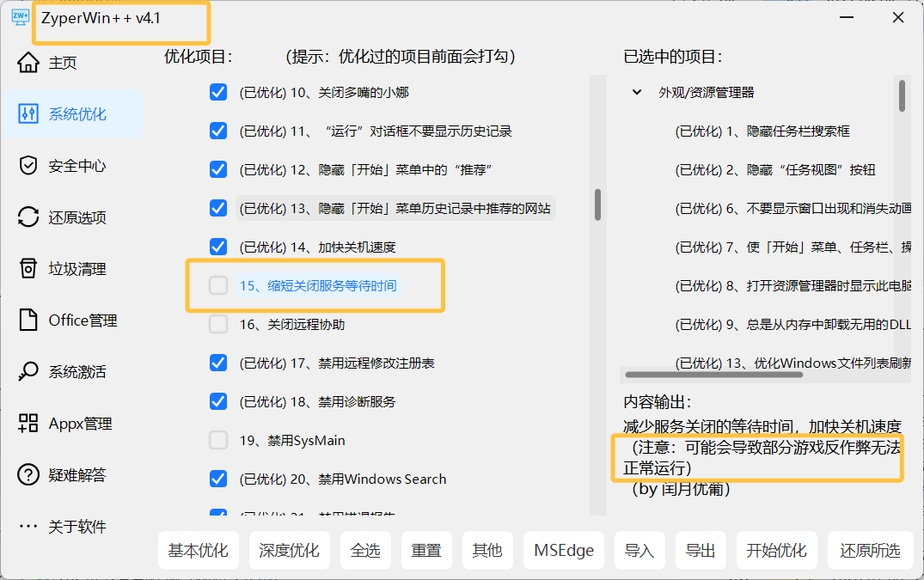Click the 还原选项 refresh arrows icon
The height and width of the screenshot is (580, 924).
(x=28, y=217)
